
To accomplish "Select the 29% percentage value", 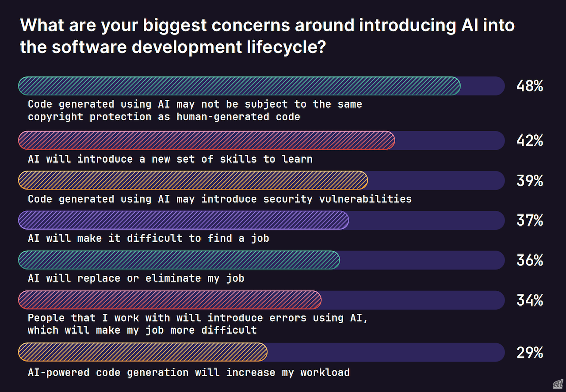I will coord(529,352).
